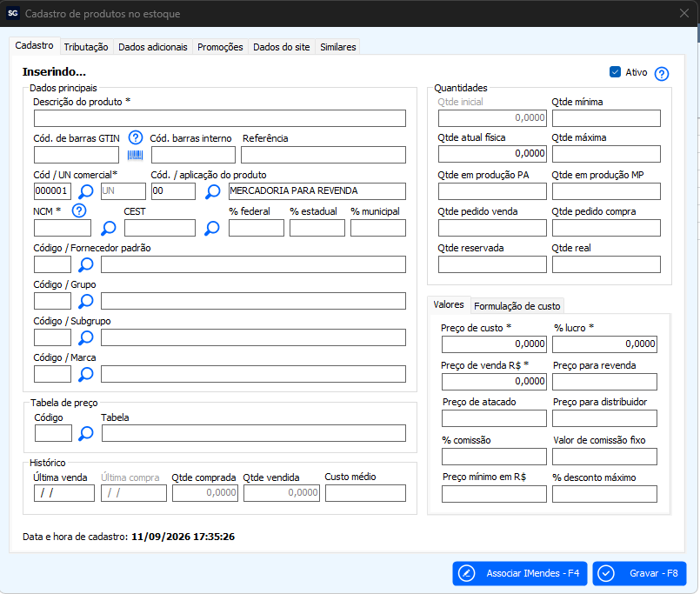Click the Gravar - F8 button
Viewport: 700px width, 594px height.
[x=639, y=573]
